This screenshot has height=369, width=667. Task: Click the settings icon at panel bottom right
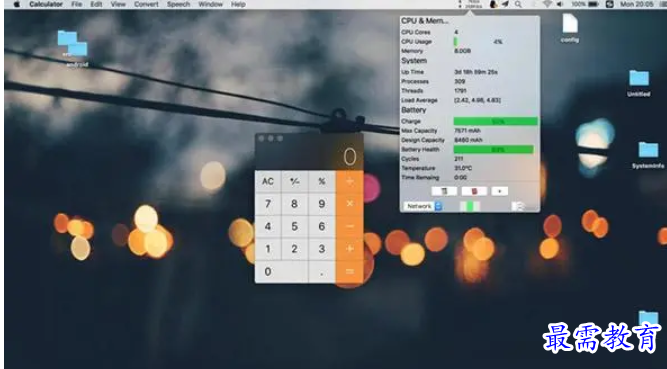(518, 206)
